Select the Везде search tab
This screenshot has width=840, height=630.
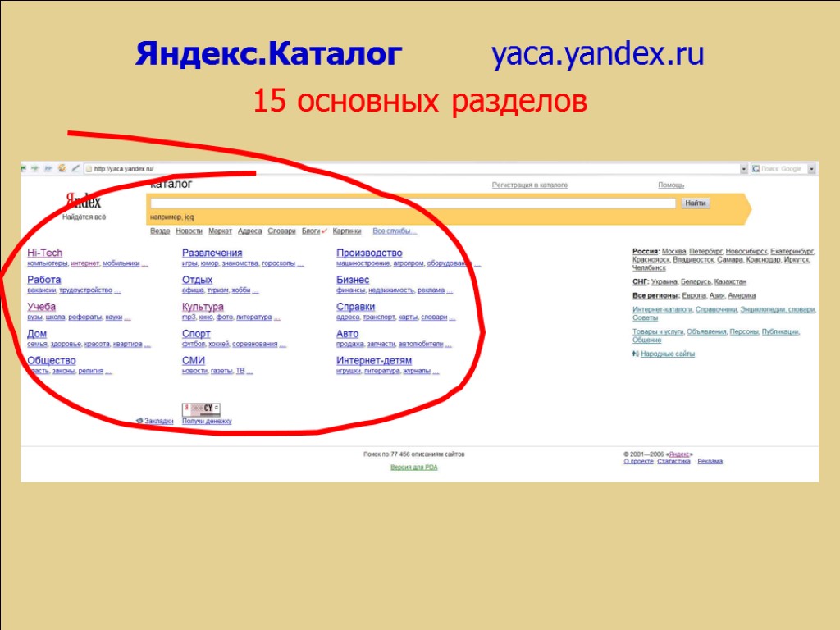(x=160, y=231)
